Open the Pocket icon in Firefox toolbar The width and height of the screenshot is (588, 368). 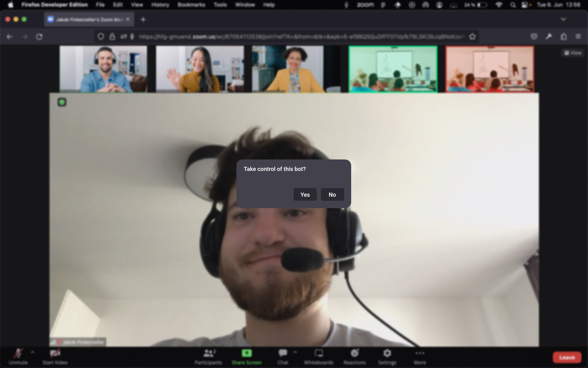click(x=534, y=36)
